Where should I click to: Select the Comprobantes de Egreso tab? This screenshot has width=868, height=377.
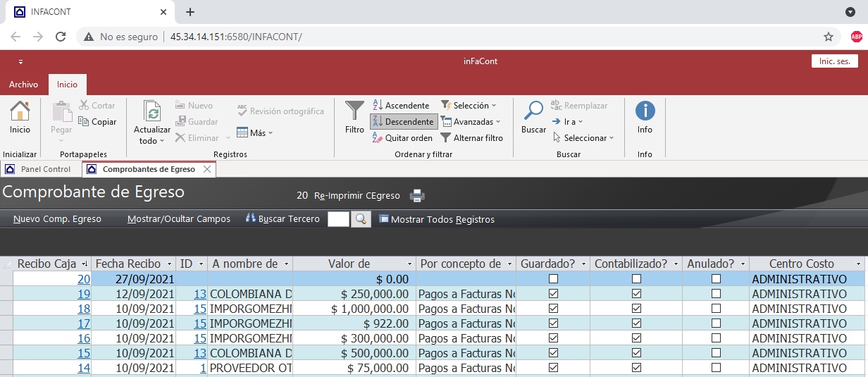(x=149, y=169)
